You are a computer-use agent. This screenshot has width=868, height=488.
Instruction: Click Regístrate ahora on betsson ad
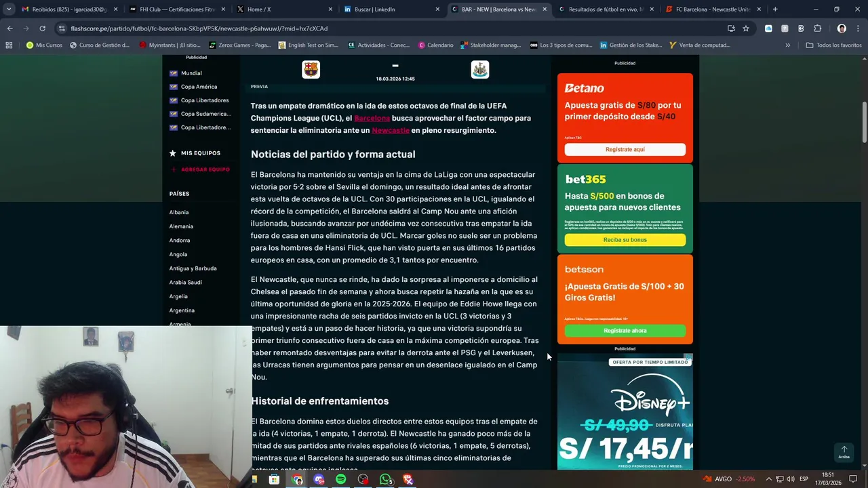tap(625, 331)
